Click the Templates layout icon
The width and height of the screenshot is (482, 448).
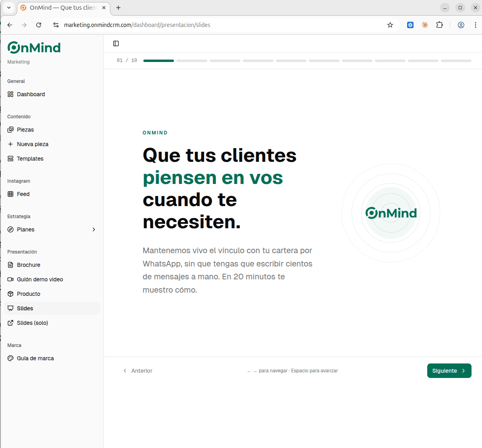pyautogui.click(x=10, y=159)
